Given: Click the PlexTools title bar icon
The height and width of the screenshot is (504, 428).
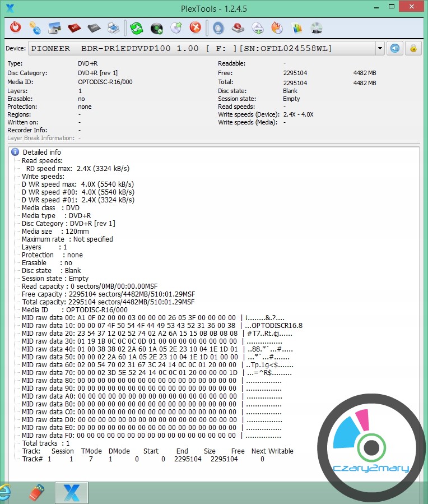Looking at the screenshot, I should (10, 7).
